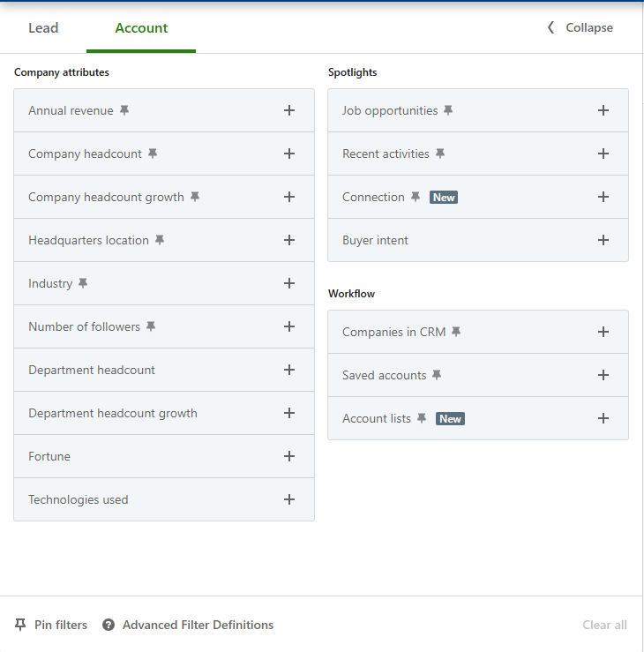Toggle the pin on Saved accounts

[437, 375]
